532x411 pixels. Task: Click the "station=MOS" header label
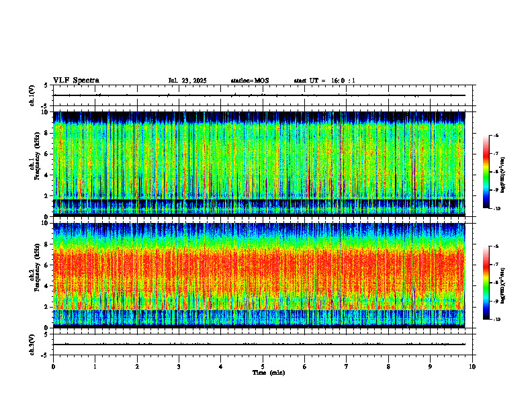250,81
